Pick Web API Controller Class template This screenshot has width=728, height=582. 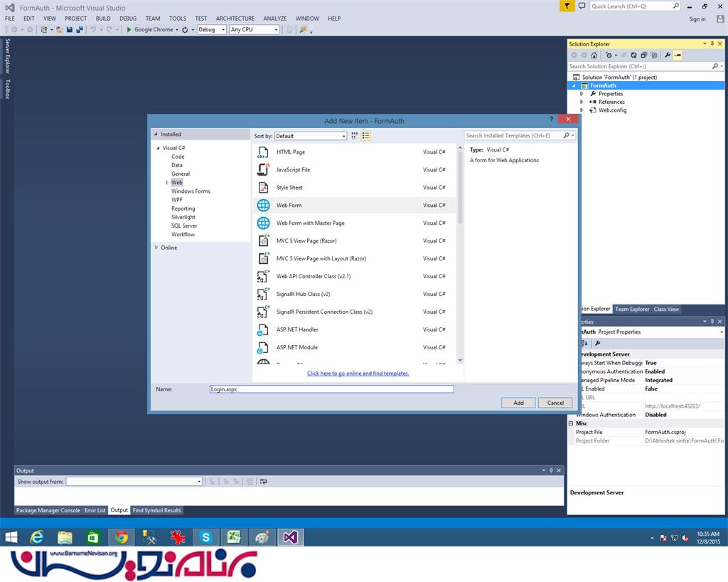pos(354,276)
